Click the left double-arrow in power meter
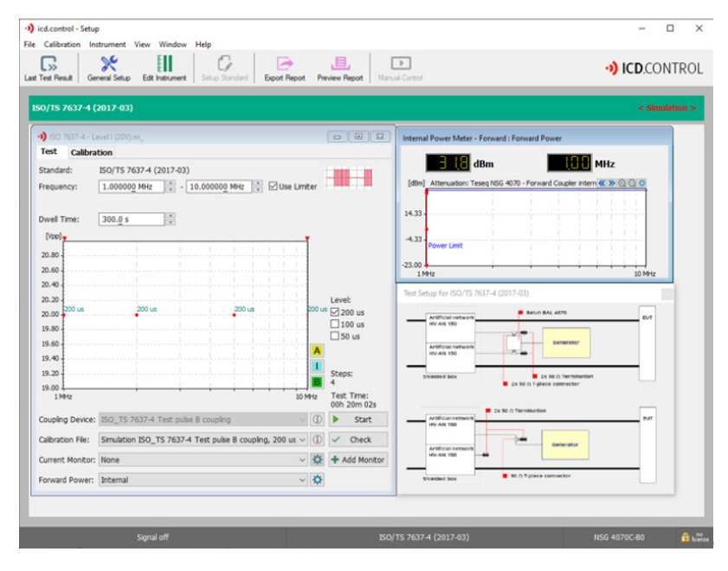The image size is (728, 571). [x=602, y=183]
